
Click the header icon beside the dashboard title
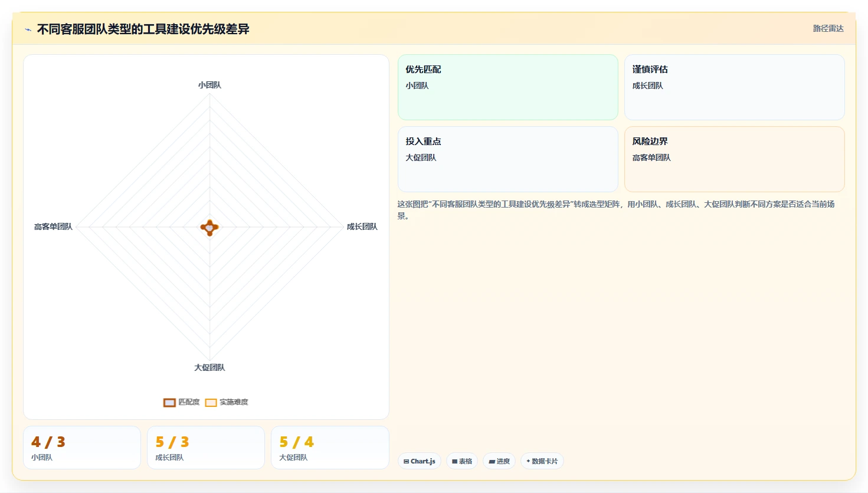[28, 29]
